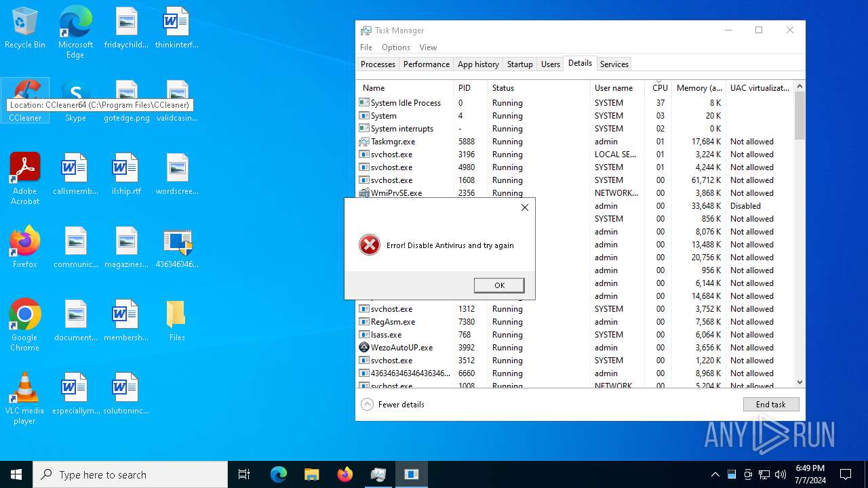Open Firefox from the taskbar

coord(345,474)
